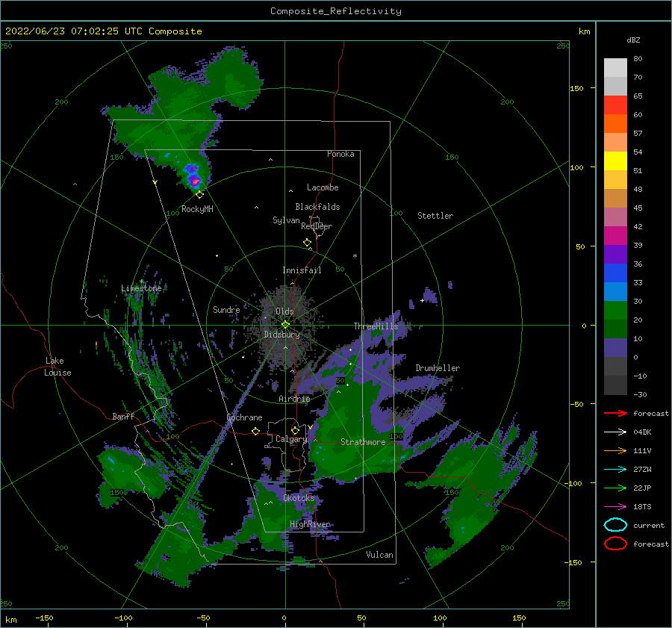The width and height of the screenshot is (672, 628).
Task: Click the Cochrane town label
Action: pos(244,417)
